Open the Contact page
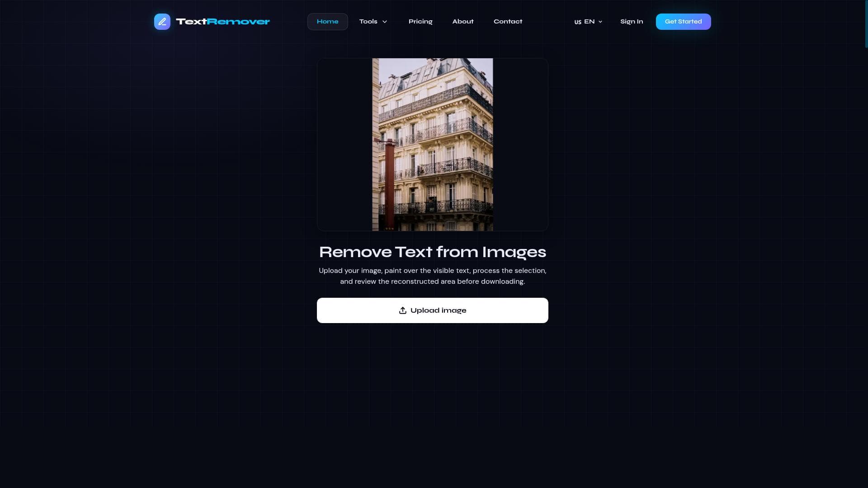Image resolution: width=868 pixels, height=488 pixels. click(508, 22)
